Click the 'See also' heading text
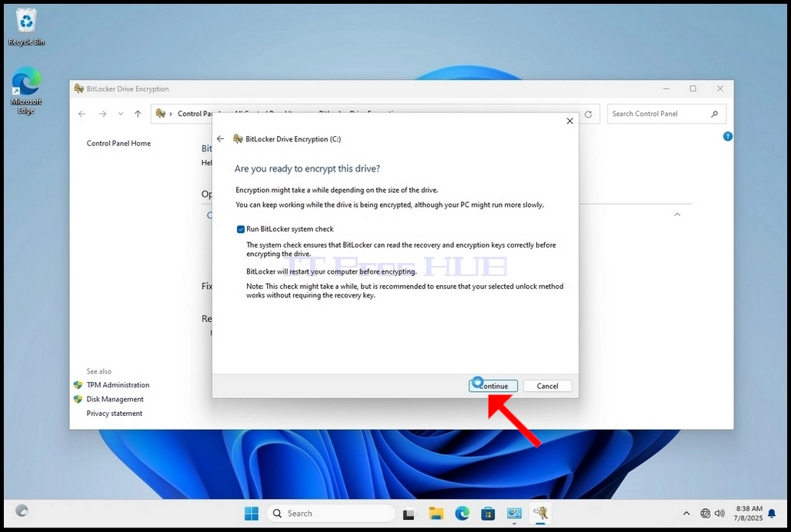Viewport: 791px width, 532px height. tap(98, 371)
